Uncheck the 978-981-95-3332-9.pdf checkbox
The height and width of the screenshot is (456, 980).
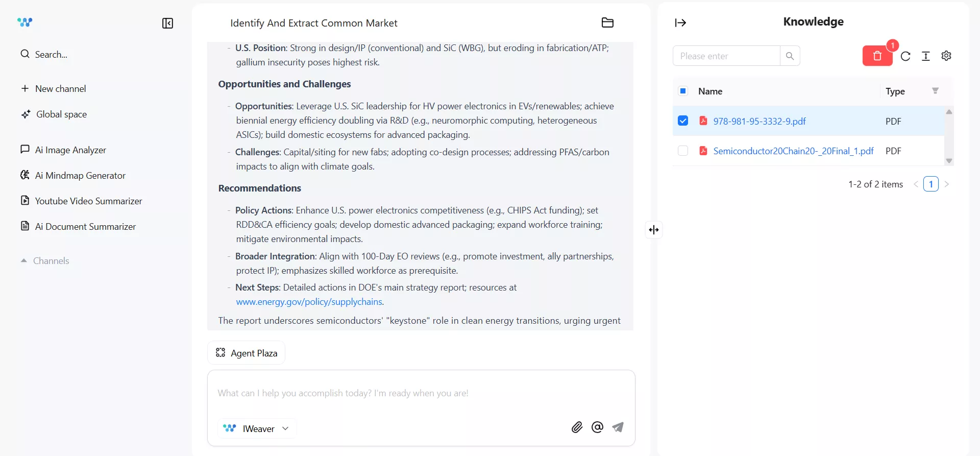pyautogui.click(x=683, y=121)
